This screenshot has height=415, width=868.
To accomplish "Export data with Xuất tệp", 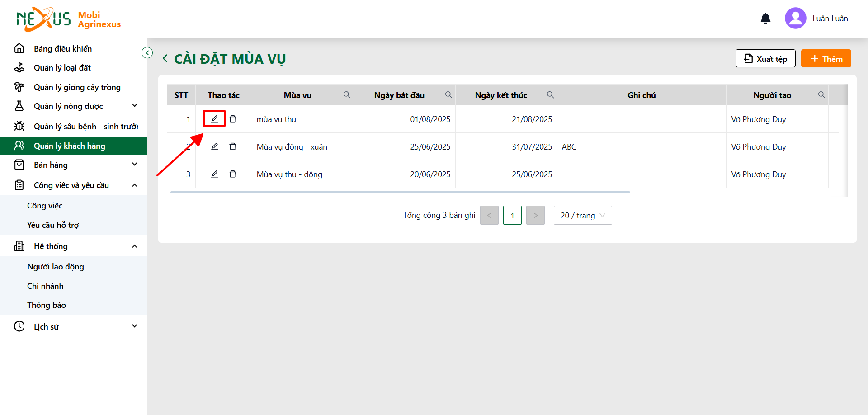I will 765,59.
